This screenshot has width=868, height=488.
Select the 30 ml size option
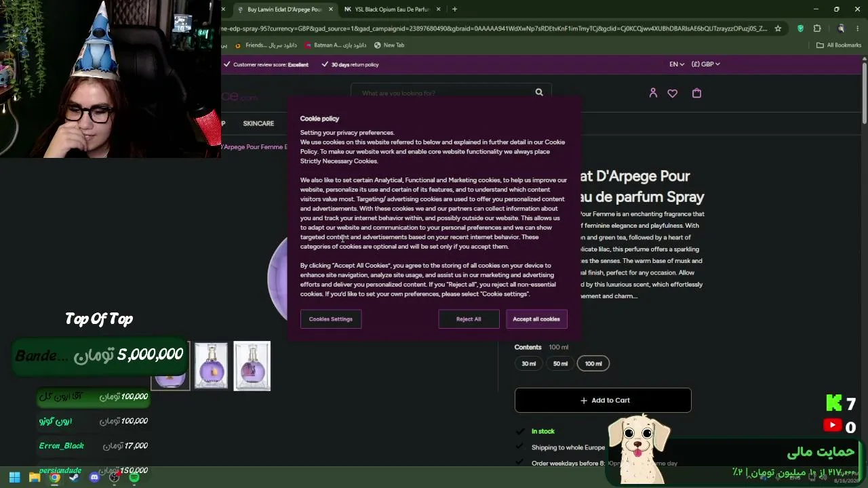pyautogui.click(x=529, y=363)
